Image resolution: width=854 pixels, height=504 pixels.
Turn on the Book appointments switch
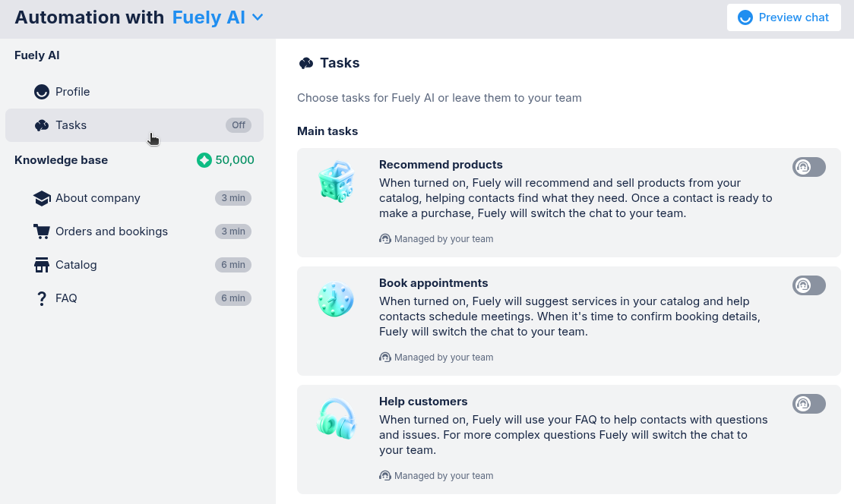pos(808,285)
